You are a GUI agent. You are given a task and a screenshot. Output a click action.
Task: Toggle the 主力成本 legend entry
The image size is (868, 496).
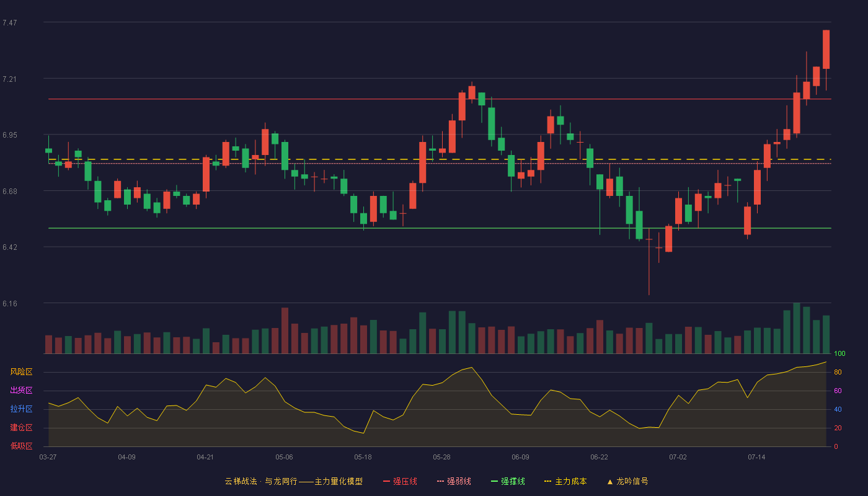click(x=565, y=481)
